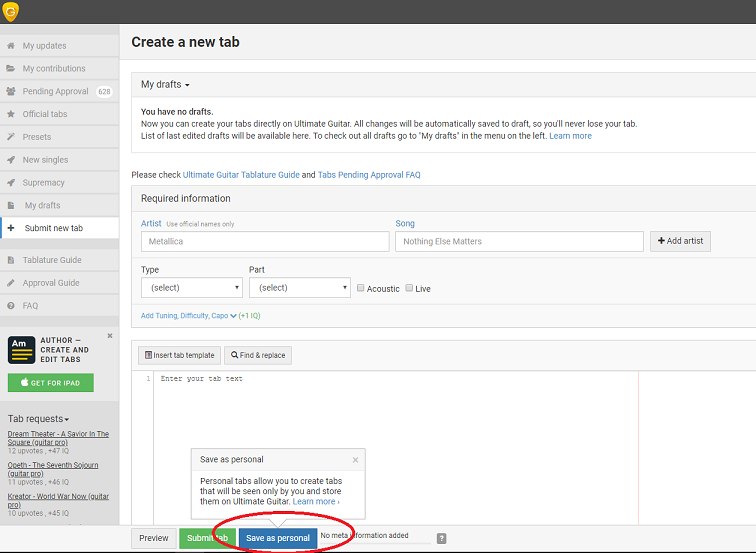Open Ultimate Guitar Tablature Guide link
The width and height of the screenshot is (756, 553).
(241, 175)
